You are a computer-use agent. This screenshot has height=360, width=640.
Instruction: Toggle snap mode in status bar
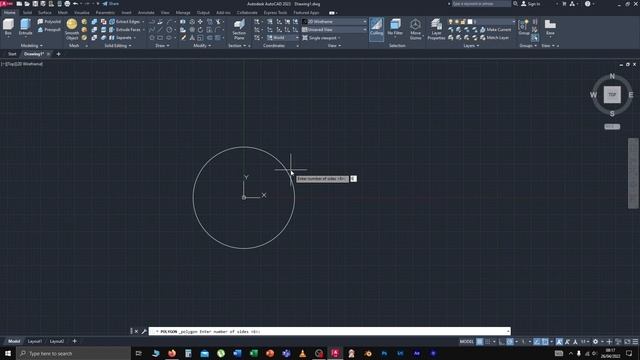coord(488,342)
